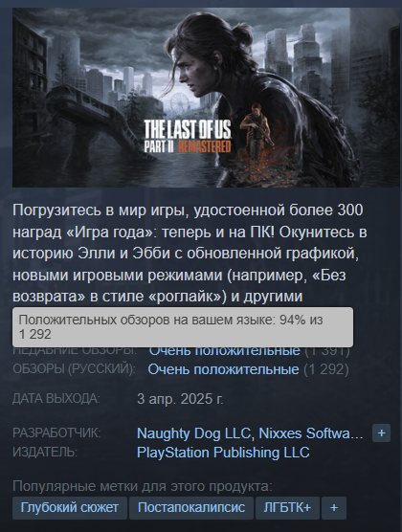Image resolution: width=402 pixels, height=532 pixels.
Task: Click the positive reviews percentage tooltip
Action: [x=183, y=327]
